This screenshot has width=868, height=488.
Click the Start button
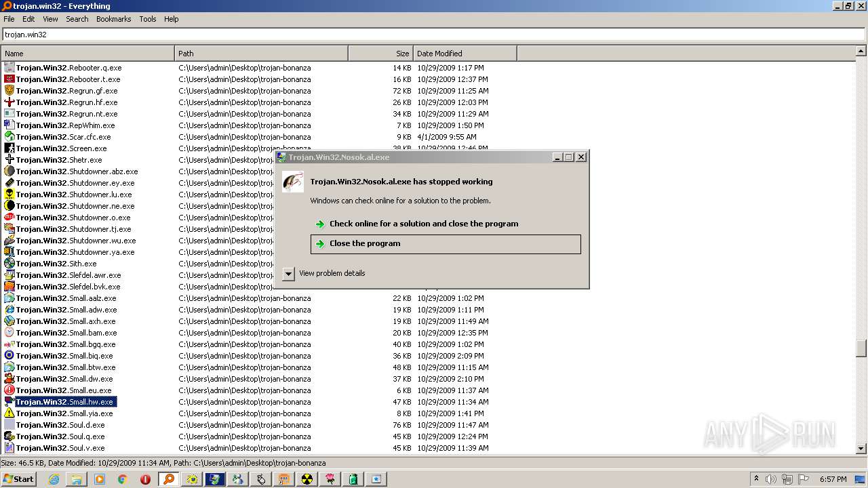click(x=19, y=479)
